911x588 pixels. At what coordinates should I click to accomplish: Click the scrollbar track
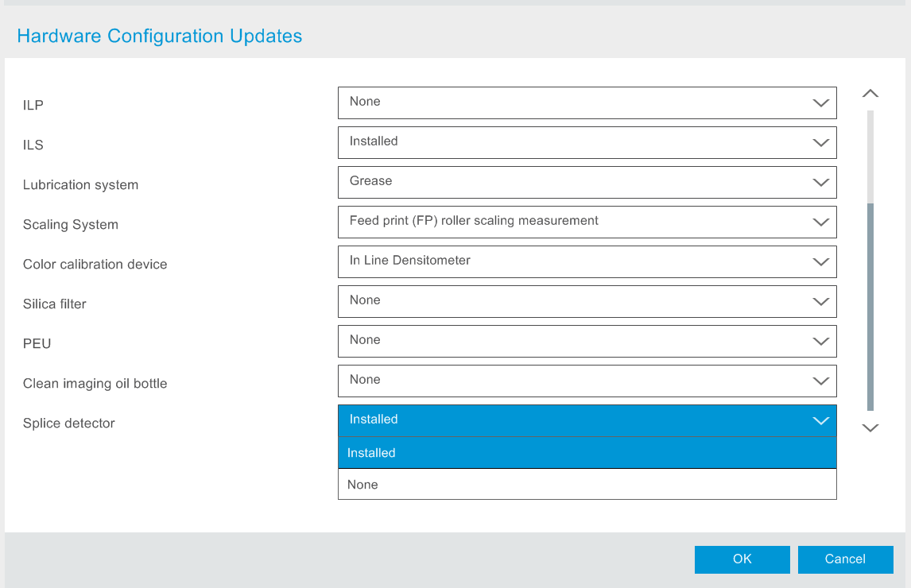pyautogui.click(x=870, y=262)
